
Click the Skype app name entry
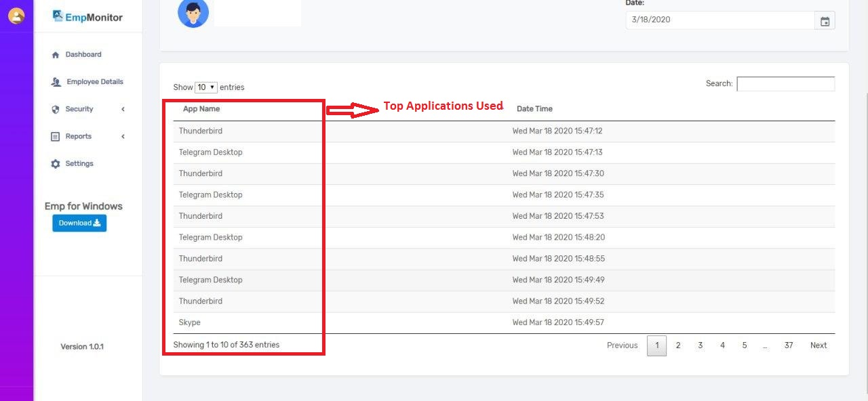click(190, 322)
